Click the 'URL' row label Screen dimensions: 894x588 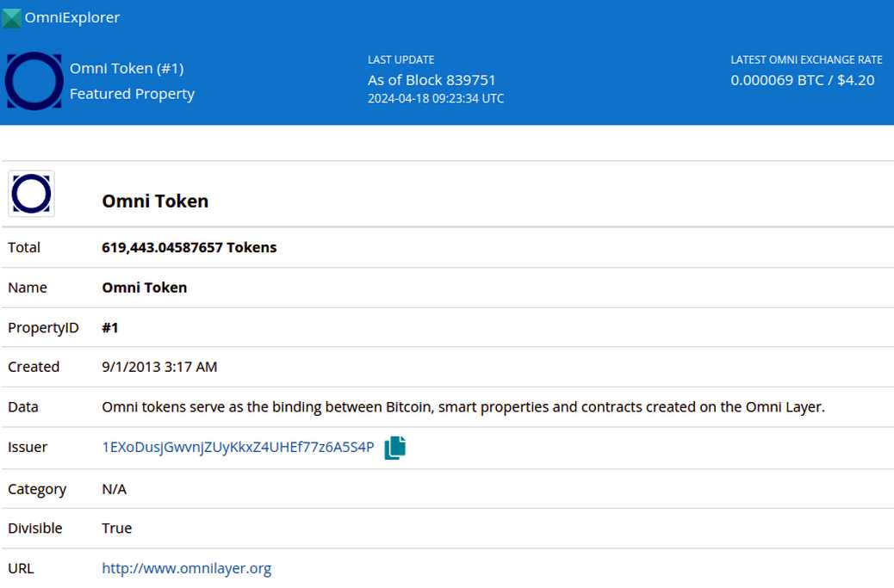21,568
